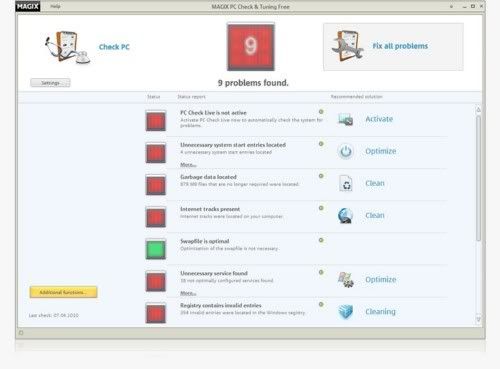Screen dimensions: 500x369
Task: Click red status square for Registry entries
Action: coord(156,313)
